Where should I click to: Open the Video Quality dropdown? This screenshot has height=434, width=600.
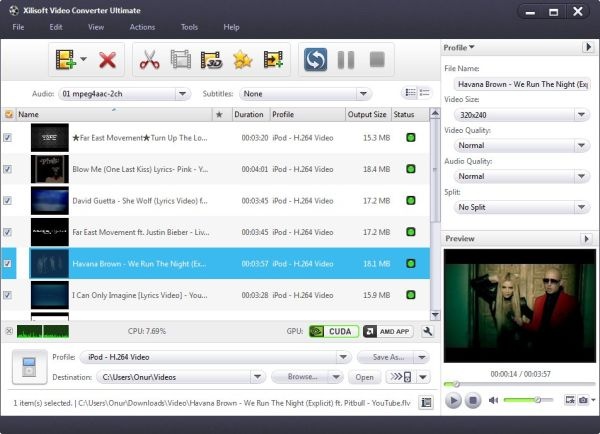[581, 145]
